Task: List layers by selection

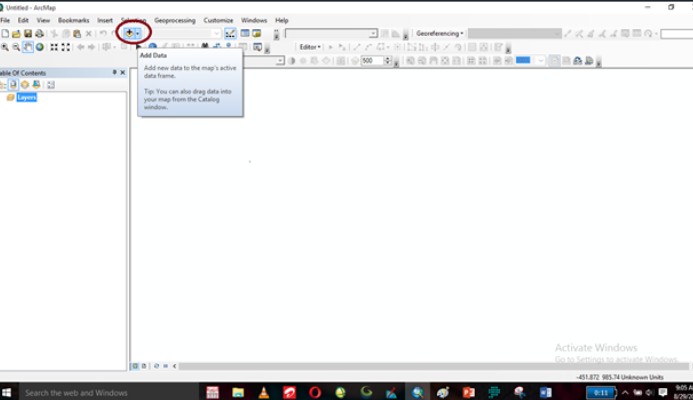Action: click(x=36, y=85)
